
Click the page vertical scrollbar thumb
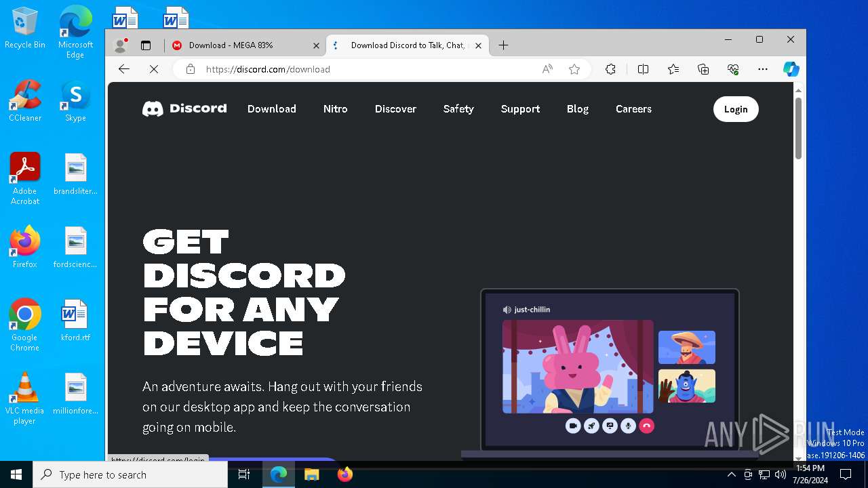click(798, 128)
